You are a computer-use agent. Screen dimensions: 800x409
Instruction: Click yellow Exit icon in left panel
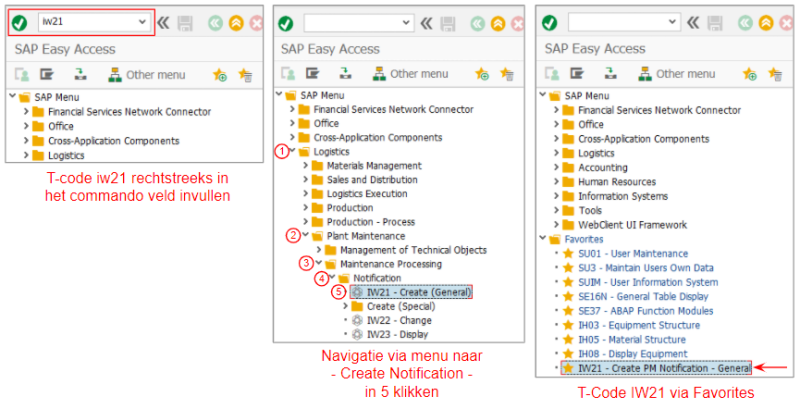(x=236, y=23)
